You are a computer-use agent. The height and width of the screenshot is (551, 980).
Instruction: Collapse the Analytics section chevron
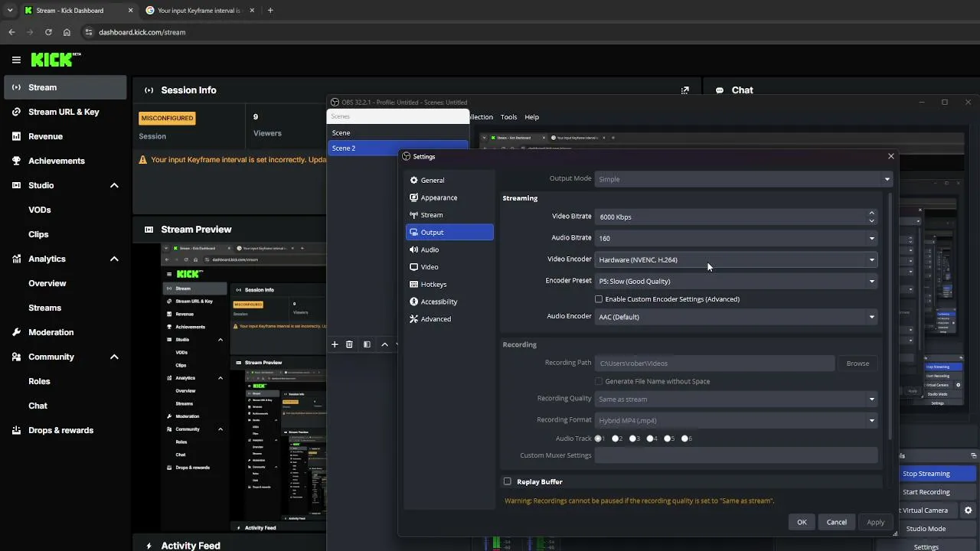[114, 259]
